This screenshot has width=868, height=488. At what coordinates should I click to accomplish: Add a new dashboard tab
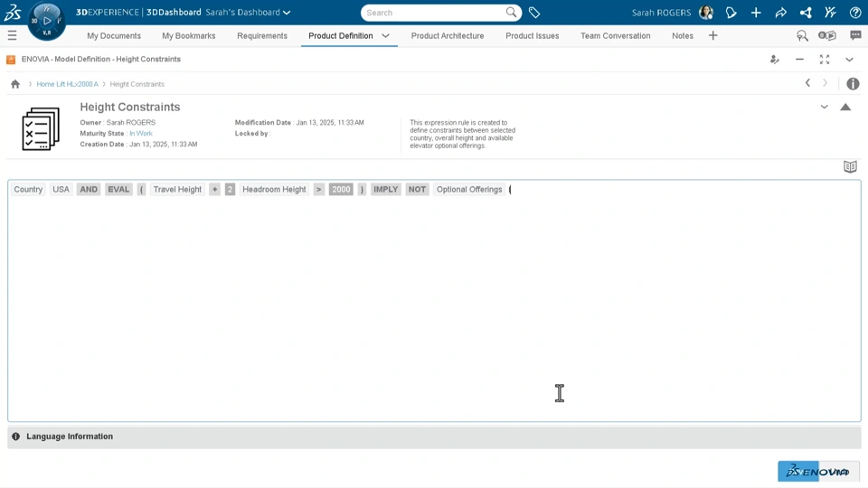pyautogui.click(x=713, y=36)
